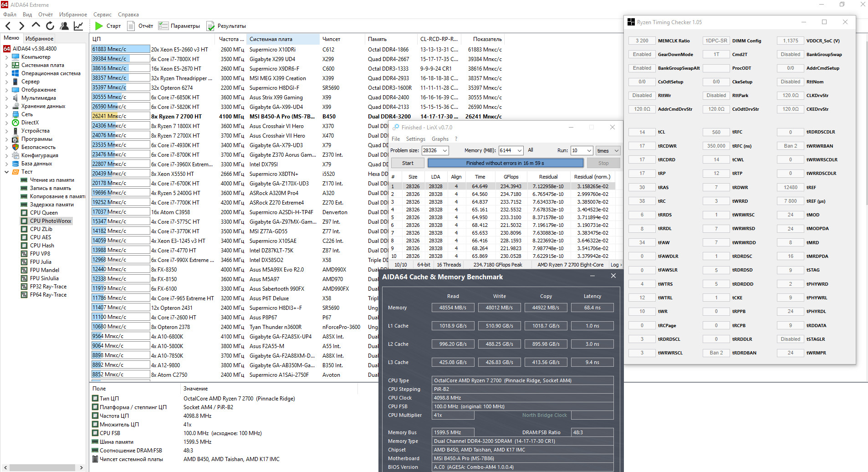This screenshot has height=472, width=868.
Task: Open the Справка menu in AIDA64
Action: click(128, 15)
